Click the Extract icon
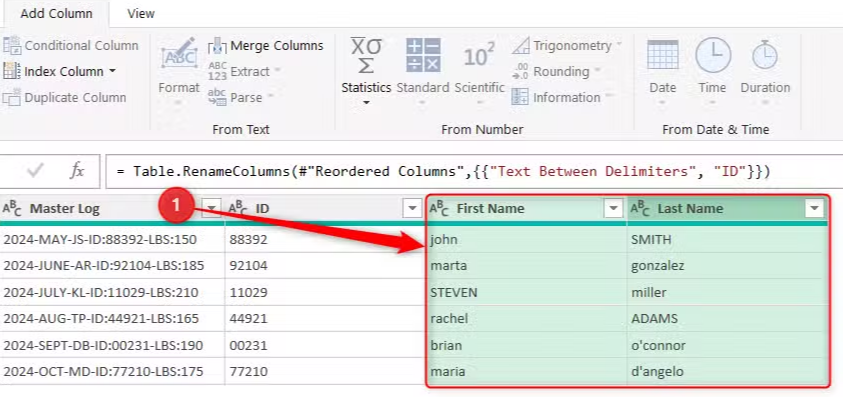This screenshot has width=843, height=397. [217, 72]
